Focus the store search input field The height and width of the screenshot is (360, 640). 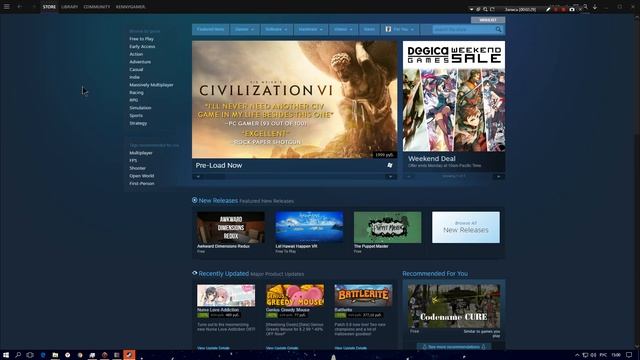click(463, 29)
